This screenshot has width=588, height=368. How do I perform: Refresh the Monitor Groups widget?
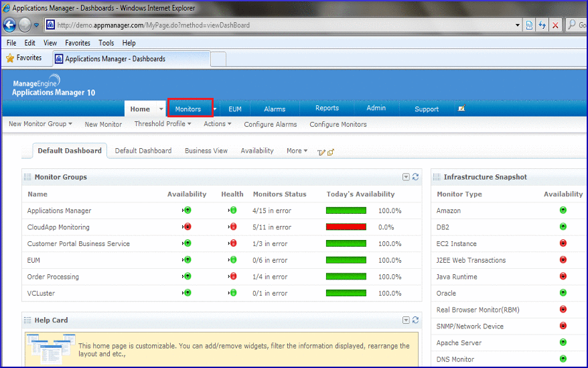[x=415, y=177]
